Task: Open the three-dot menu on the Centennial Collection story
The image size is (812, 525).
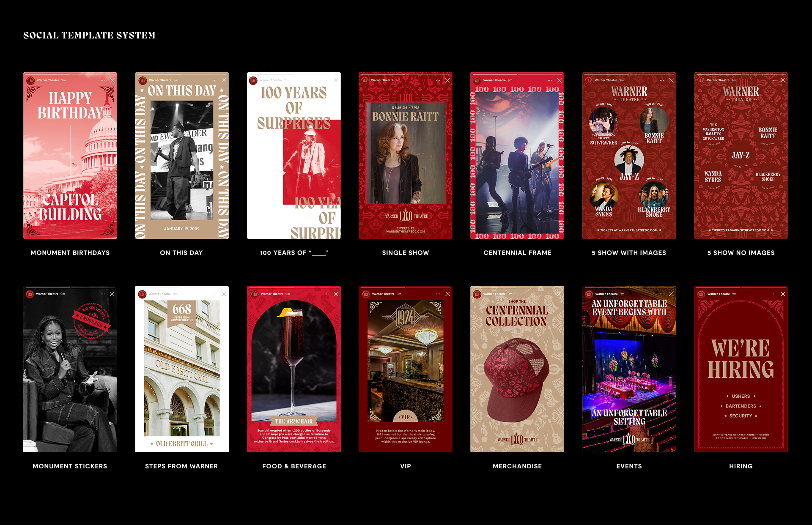Action: pos(550,294)
